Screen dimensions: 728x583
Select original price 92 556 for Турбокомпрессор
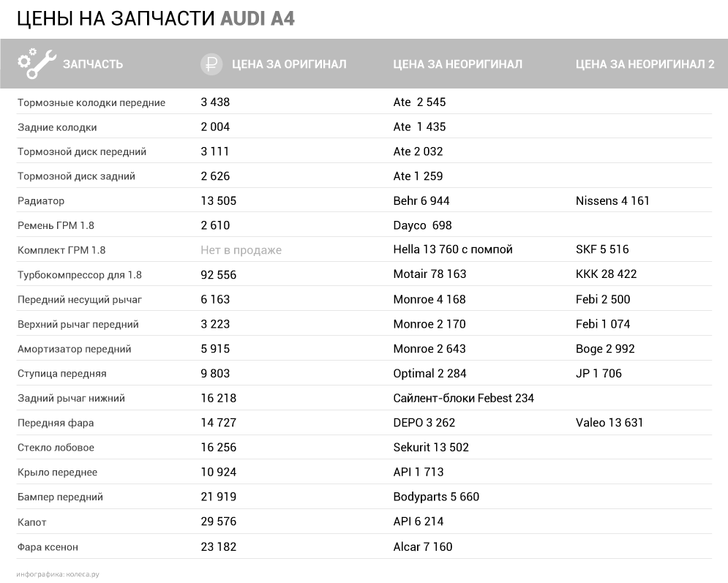219,275
